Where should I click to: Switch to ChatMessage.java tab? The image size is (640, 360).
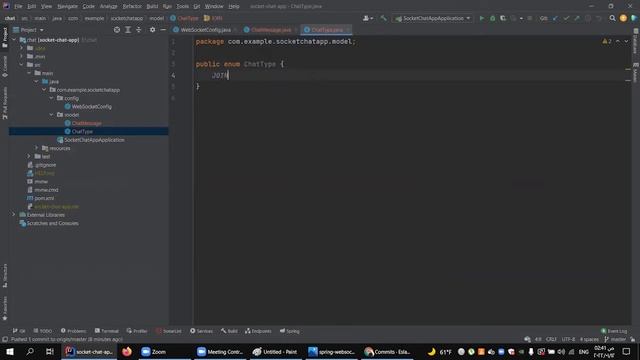271,30
